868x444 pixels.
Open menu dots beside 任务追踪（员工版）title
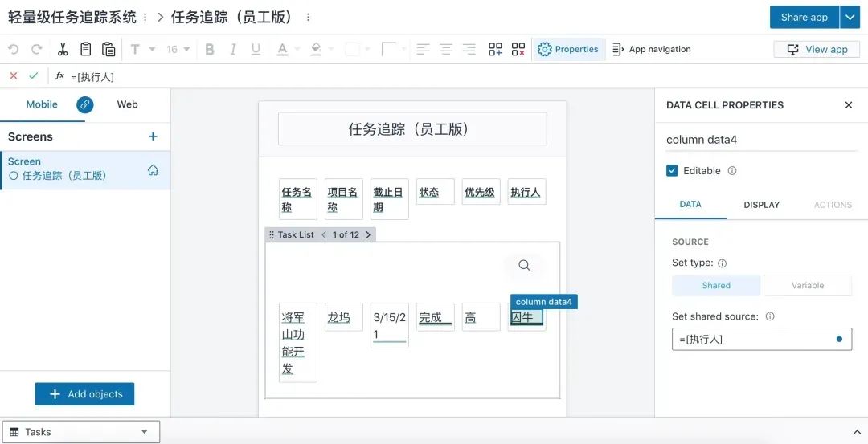pos(309,18)
